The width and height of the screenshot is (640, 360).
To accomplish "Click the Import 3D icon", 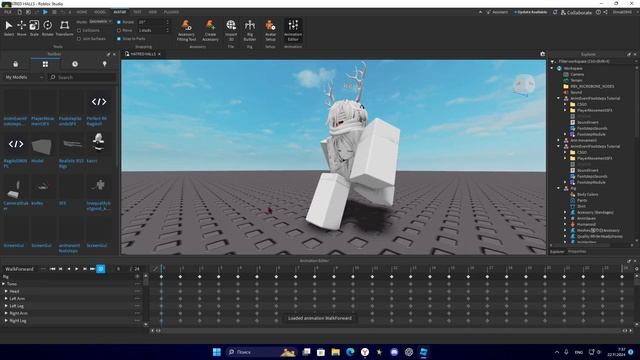I will coord(231,30).
